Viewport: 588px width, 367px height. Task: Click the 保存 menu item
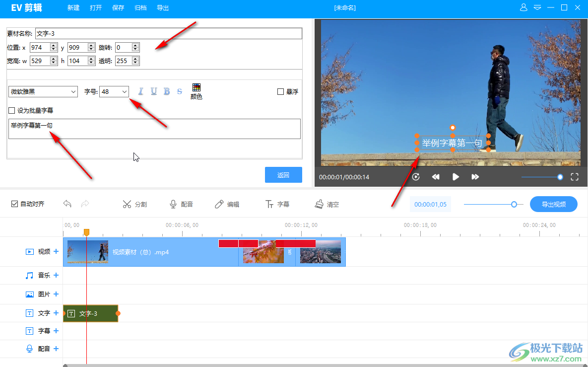click(x=118, y=8)
